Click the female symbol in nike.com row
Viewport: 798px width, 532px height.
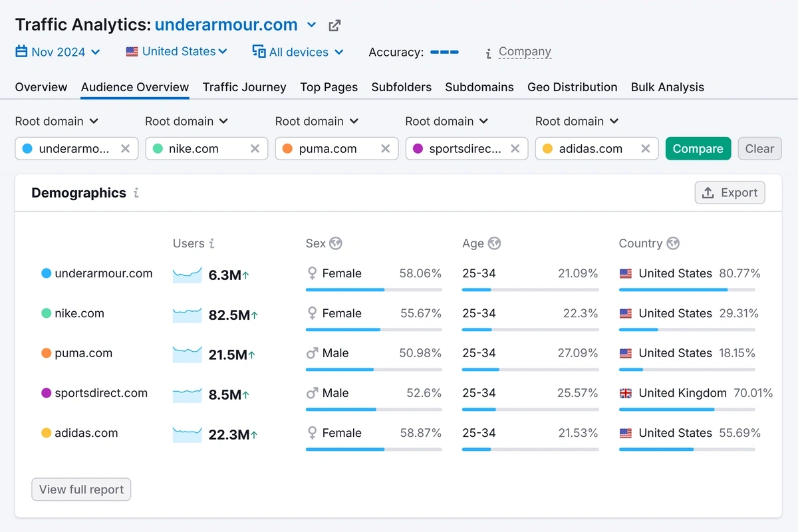[x=312, y=314]
